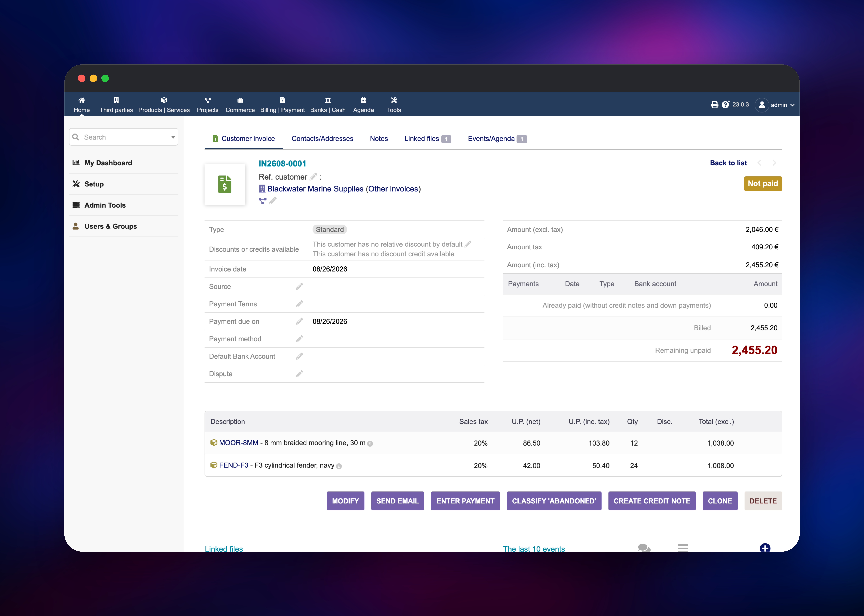Image resolution: width=864 pixels, height=616 pixels.
Task: Expand the search type dropdown arrow
Action: pos(173,137)
